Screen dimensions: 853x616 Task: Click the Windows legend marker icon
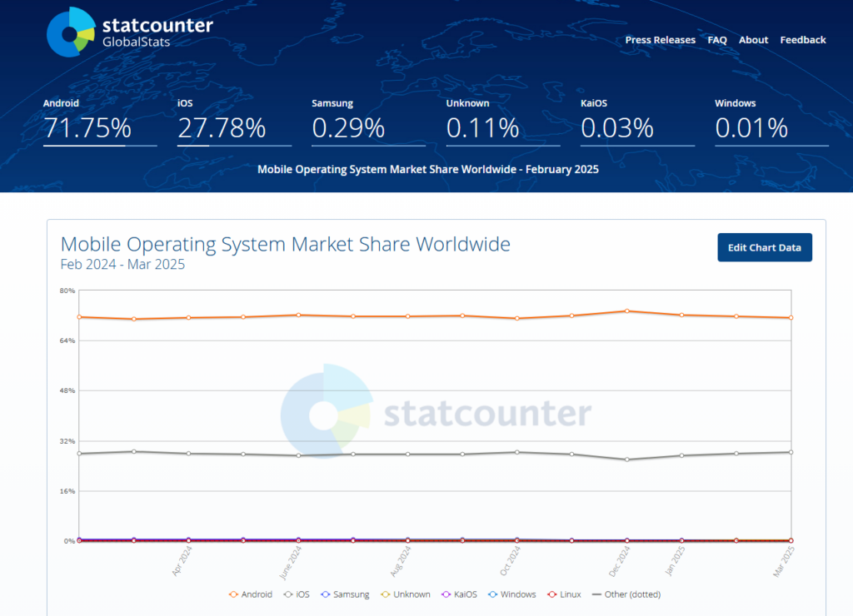tap(493, 594)
